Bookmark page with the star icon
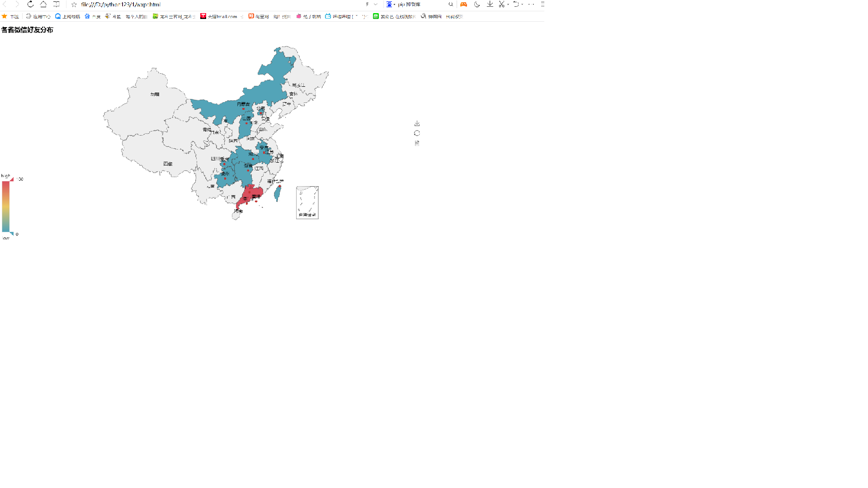 tap(74, 5)
